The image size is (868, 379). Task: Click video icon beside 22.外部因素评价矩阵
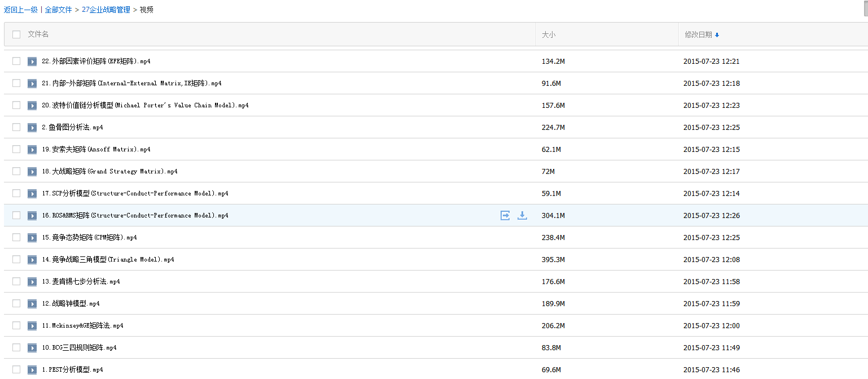(33, 61)
